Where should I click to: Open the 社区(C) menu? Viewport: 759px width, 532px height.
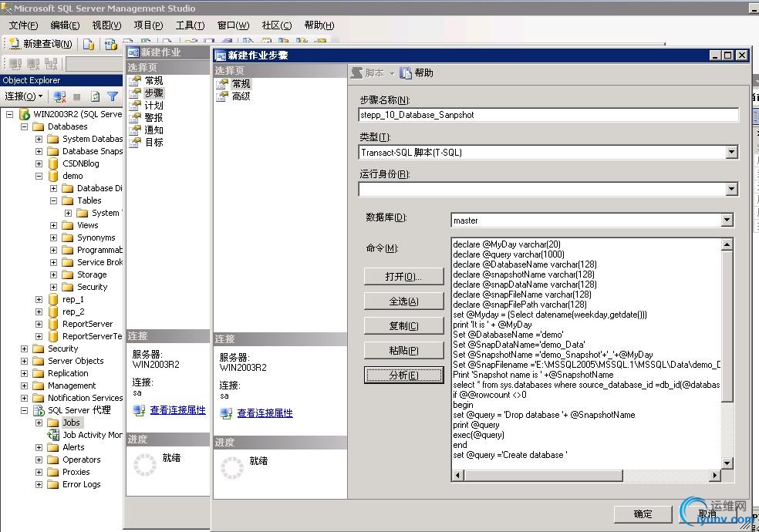(277, 25)
